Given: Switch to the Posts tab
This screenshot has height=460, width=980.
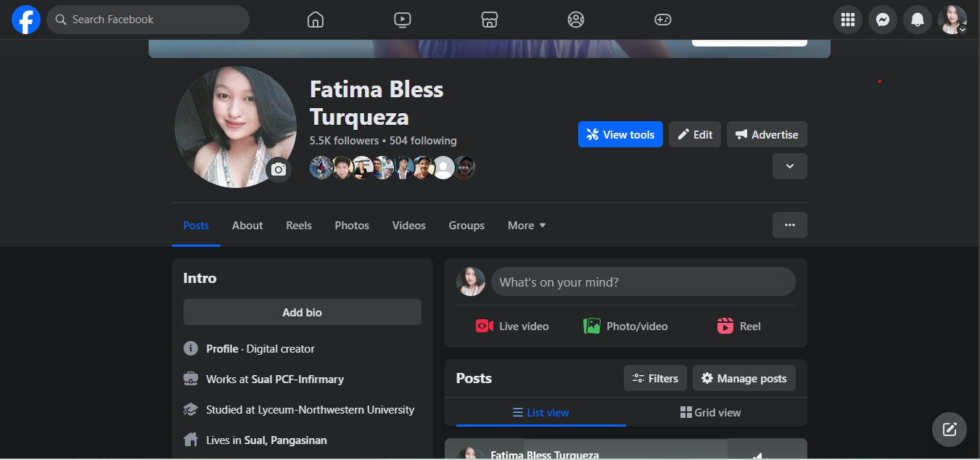Looking at the screenshot, I should pyautogui.click(x=196, y=226).
